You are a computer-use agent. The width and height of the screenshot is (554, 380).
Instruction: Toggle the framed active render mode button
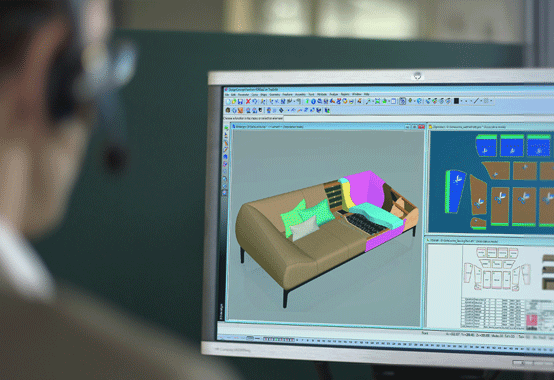(x=402, y=102)
